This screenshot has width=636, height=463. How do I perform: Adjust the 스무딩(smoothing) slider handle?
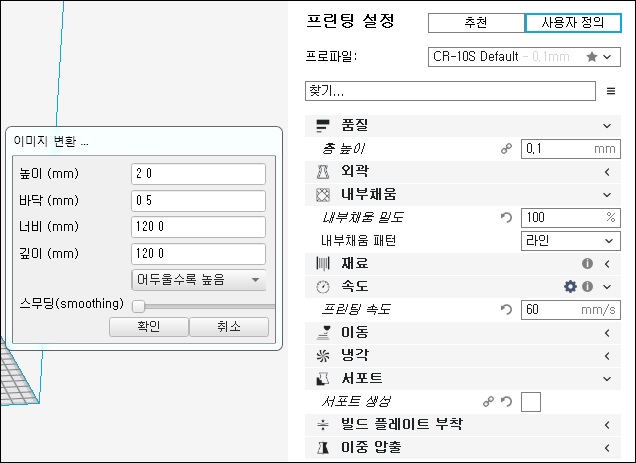(x=138, y=306)
